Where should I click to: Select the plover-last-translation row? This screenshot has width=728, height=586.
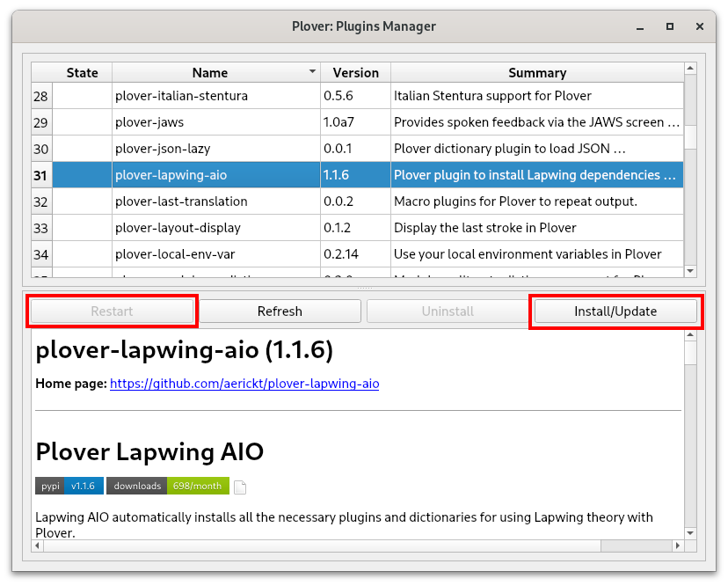pos(211,201)
